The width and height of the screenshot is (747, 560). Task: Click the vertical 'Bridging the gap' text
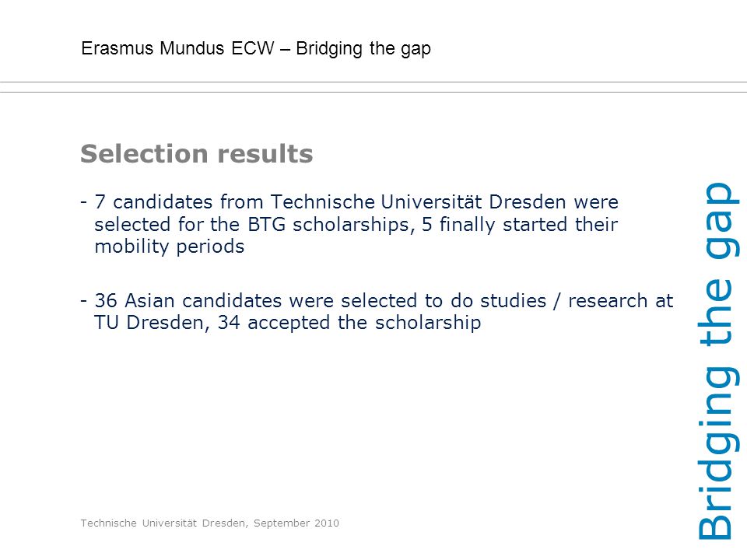719,362
